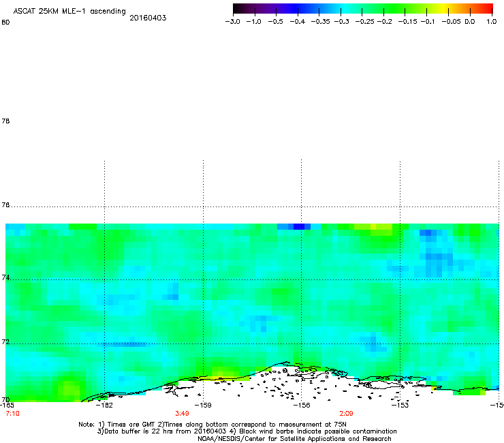
Task: Click the "ASCAT 25KM MLE-1 ascending" title
Action: coord(69,12)
